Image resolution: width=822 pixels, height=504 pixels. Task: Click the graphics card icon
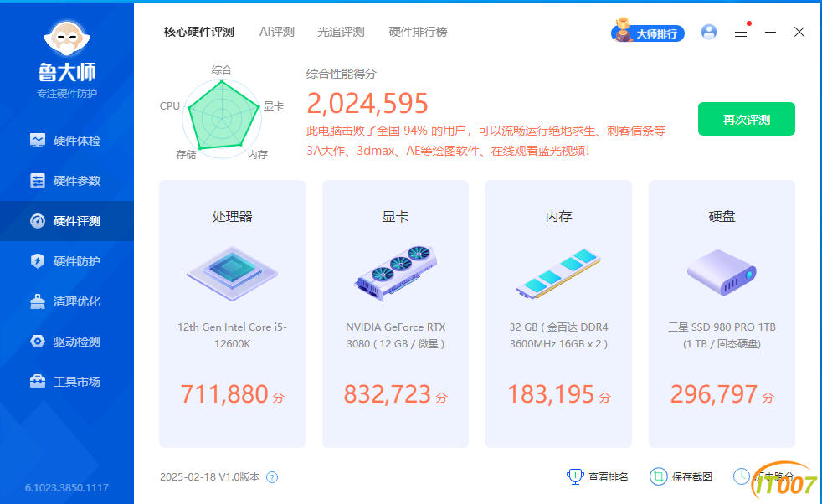click(x=395, y=273)
